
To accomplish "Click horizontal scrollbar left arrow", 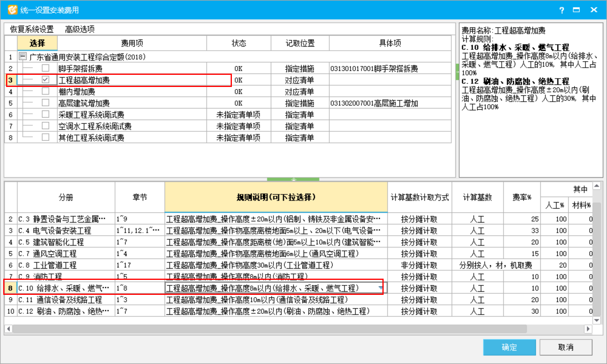I will pyautogui.click(x=8, y=329).
